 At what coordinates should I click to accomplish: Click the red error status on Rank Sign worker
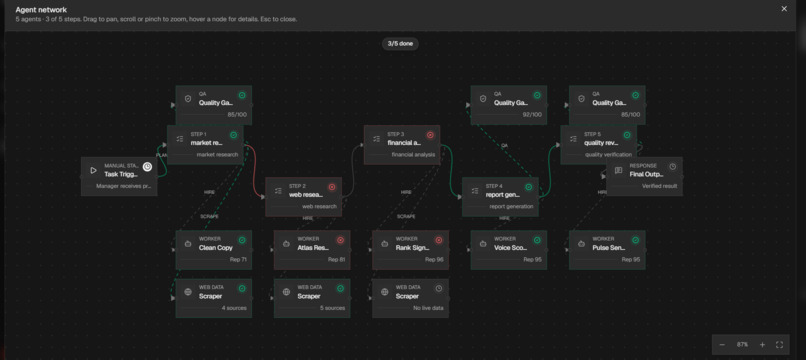[x=438, y=240]
